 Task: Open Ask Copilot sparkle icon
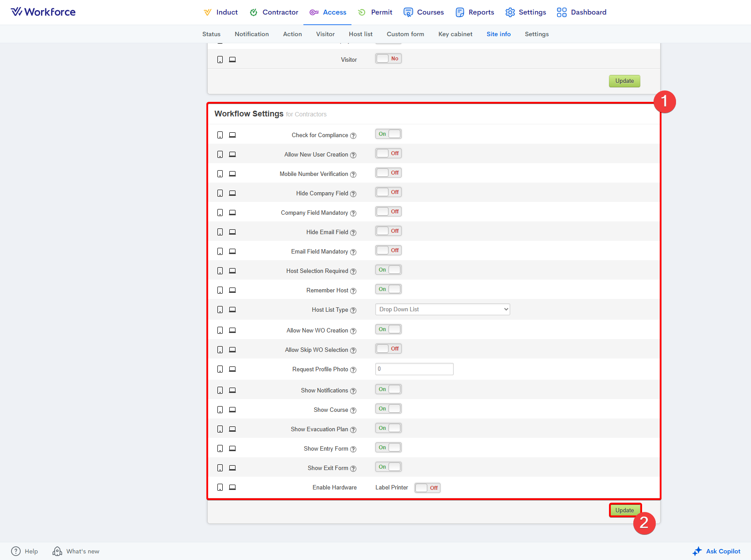pos(697,551)
